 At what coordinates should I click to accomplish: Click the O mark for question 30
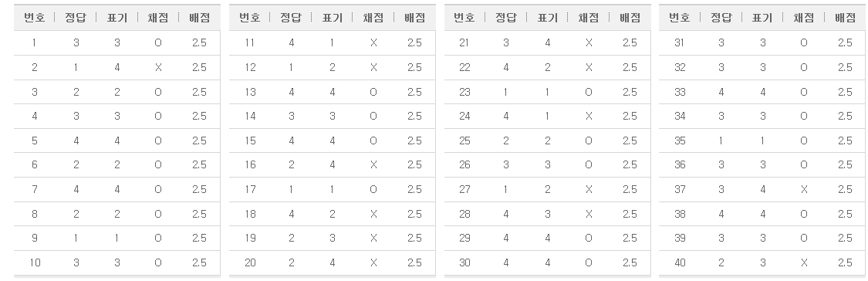click(x=589, y=262)
